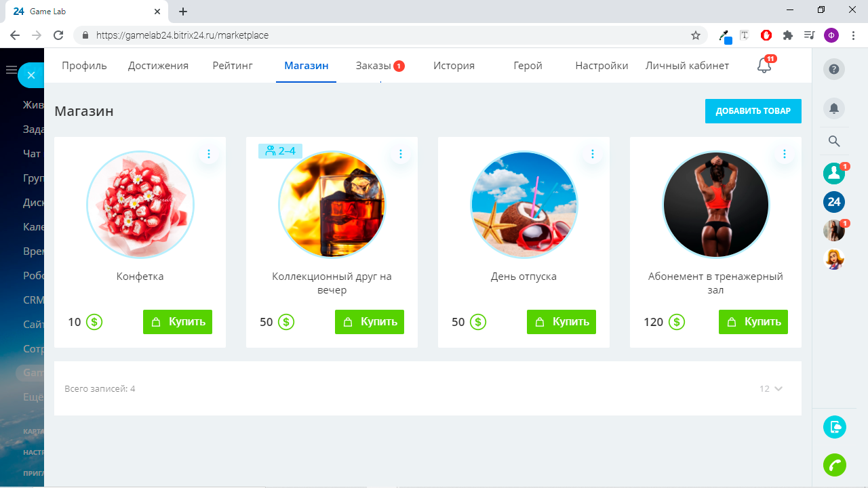
Task: Open the Герой tab
Action: (528, 66)
